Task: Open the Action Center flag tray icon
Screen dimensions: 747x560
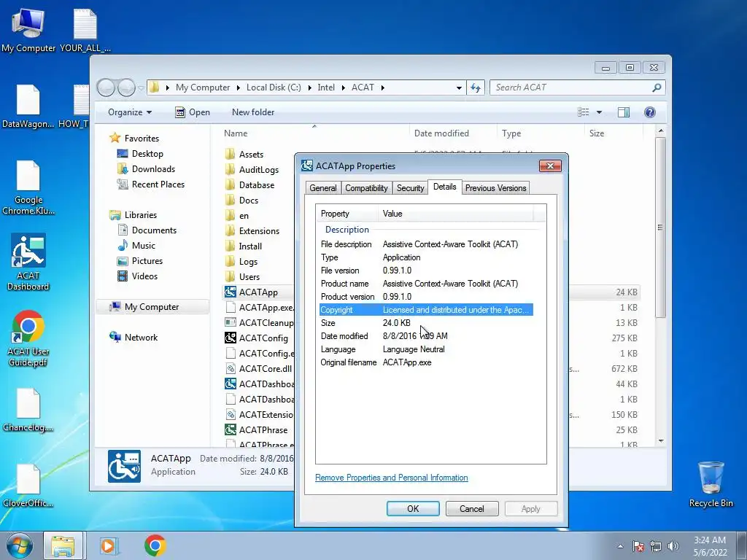Action: (x=638, y=546)
